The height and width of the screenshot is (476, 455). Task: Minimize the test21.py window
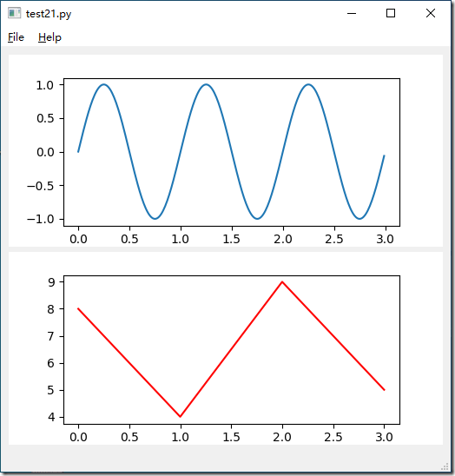[352, 13]
